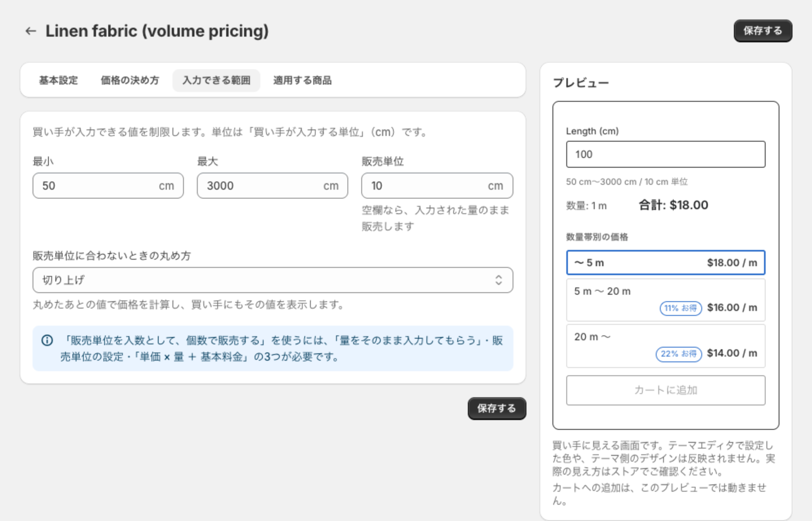Switch to the 価格の決め方 tab

[130, 81]
